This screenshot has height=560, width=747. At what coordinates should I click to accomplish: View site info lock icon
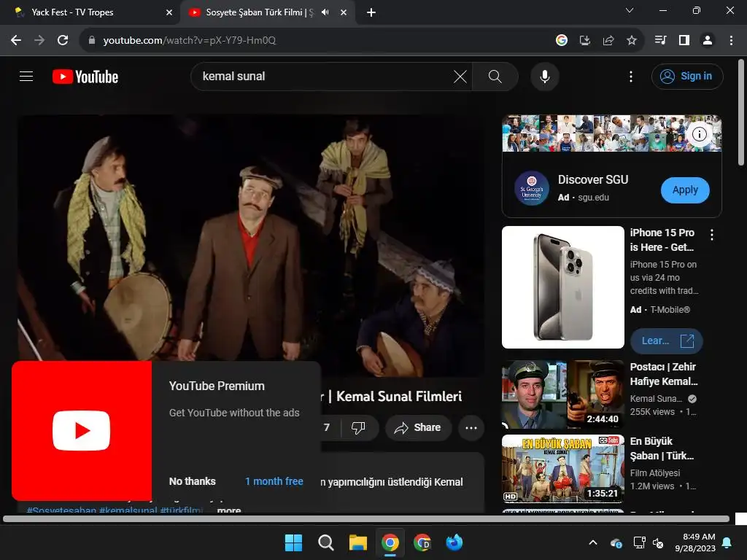(x=92, y=40)
